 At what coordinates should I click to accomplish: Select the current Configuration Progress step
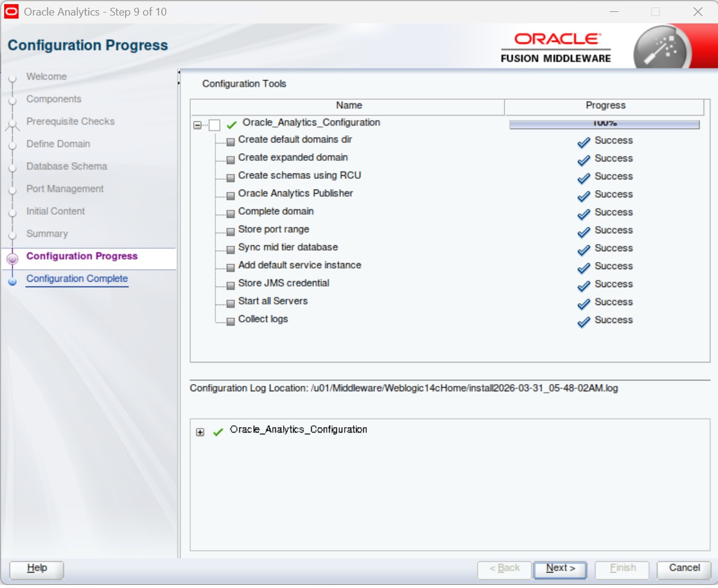tap(82, 256)
